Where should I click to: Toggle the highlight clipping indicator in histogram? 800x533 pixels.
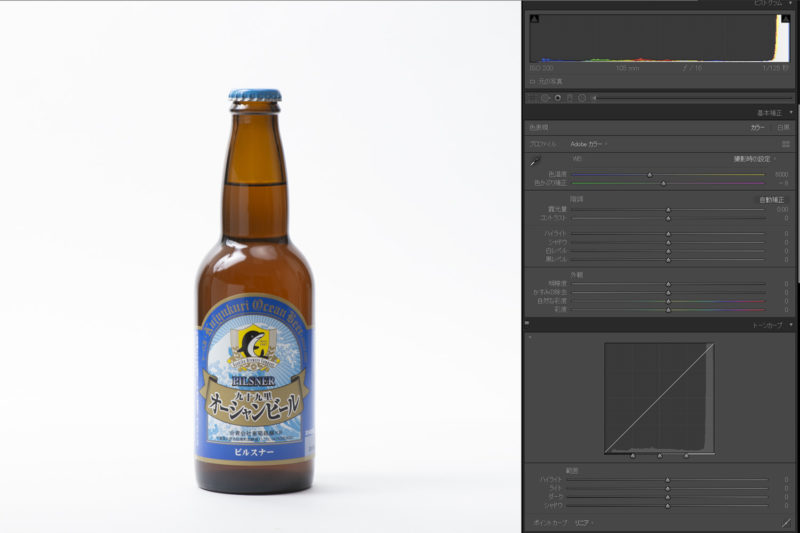point(786,19)
